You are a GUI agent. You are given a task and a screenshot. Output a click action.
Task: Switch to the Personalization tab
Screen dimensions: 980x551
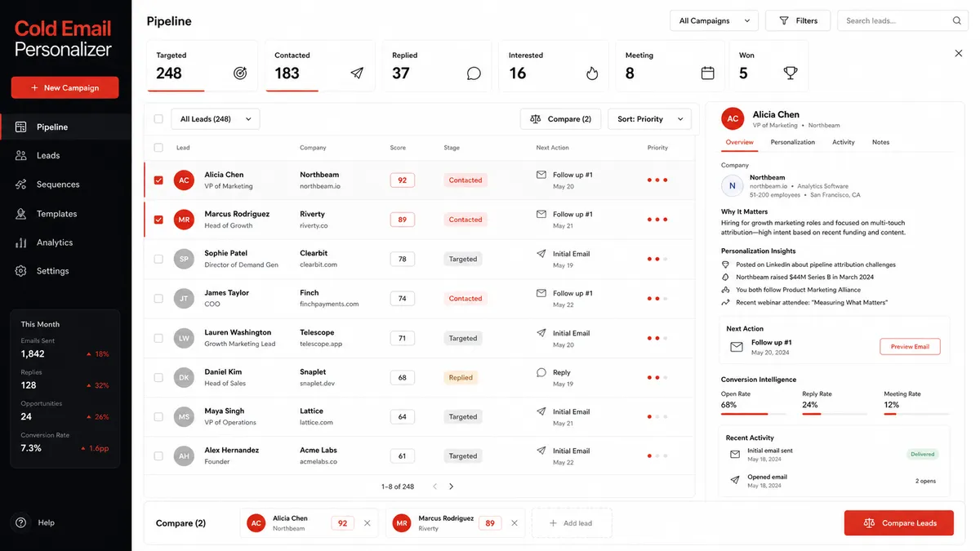tap(793, 142)
